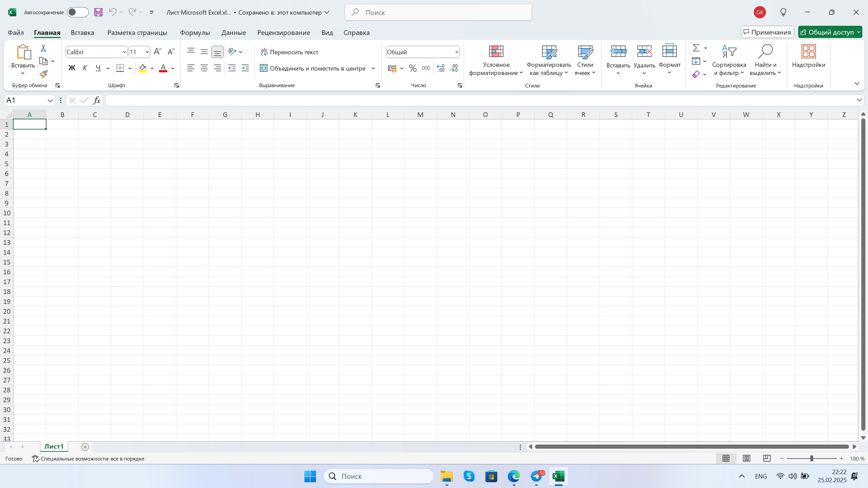Viewport: 868px width, 488px height.
Task: Expand the number format Общий dropdown
Action: (457, 52)
